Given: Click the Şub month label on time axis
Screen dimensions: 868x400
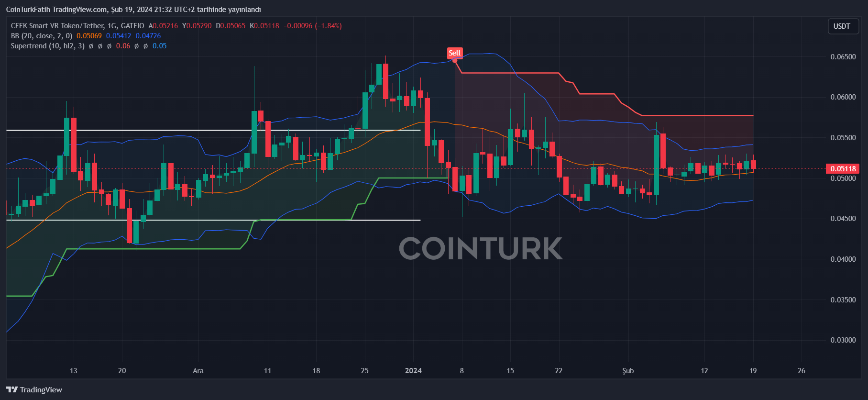Looking at the screenshot, I should point(628,371).
